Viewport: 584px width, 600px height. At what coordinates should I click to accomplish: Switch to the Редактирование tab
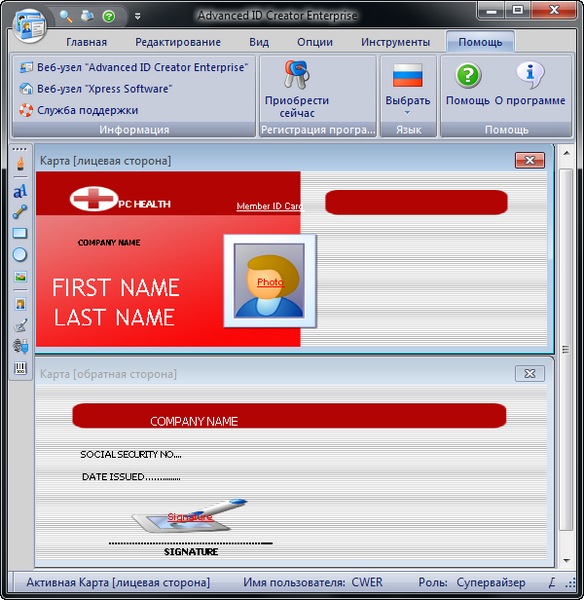pyautogui.click(x=178, y=42)
